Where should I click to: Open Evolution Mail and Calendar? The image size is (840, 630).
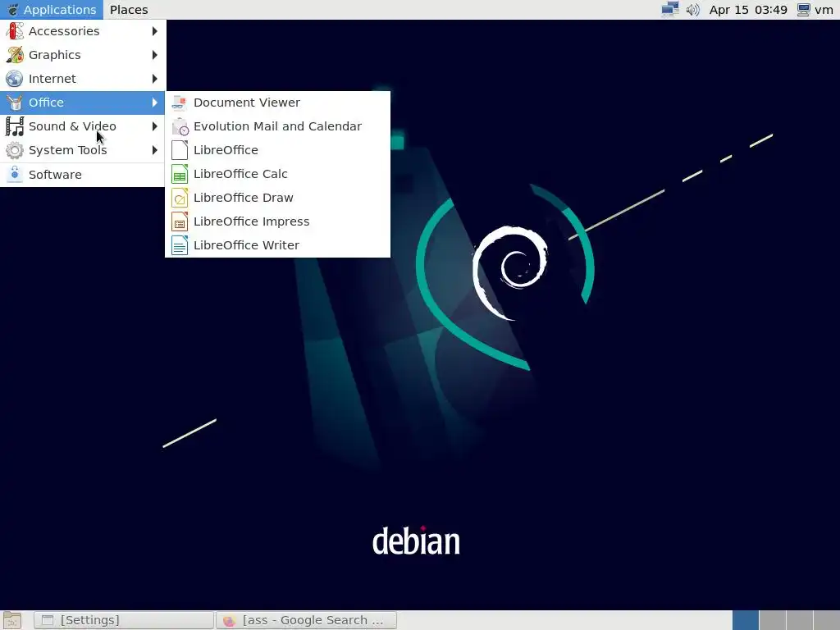click(x=277, y=126)
